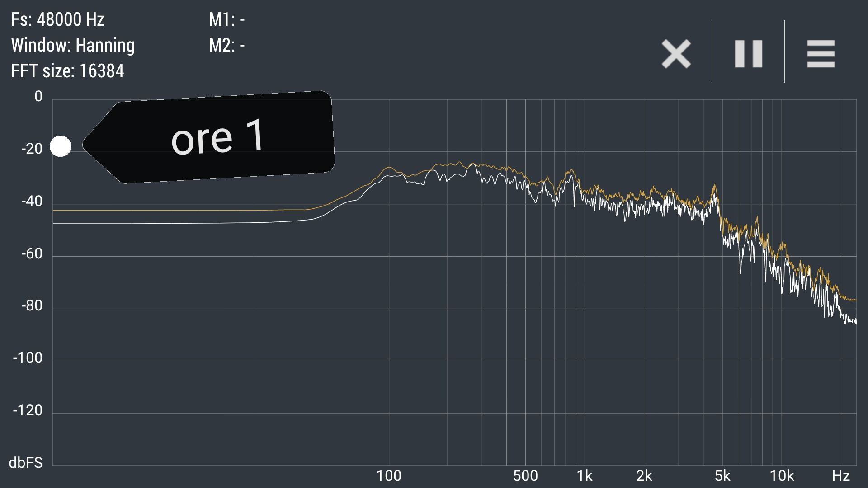The image size is (868, 488).
Task: Tap the 'FFT size: 16384' text
Action: [x=67, y=71]
